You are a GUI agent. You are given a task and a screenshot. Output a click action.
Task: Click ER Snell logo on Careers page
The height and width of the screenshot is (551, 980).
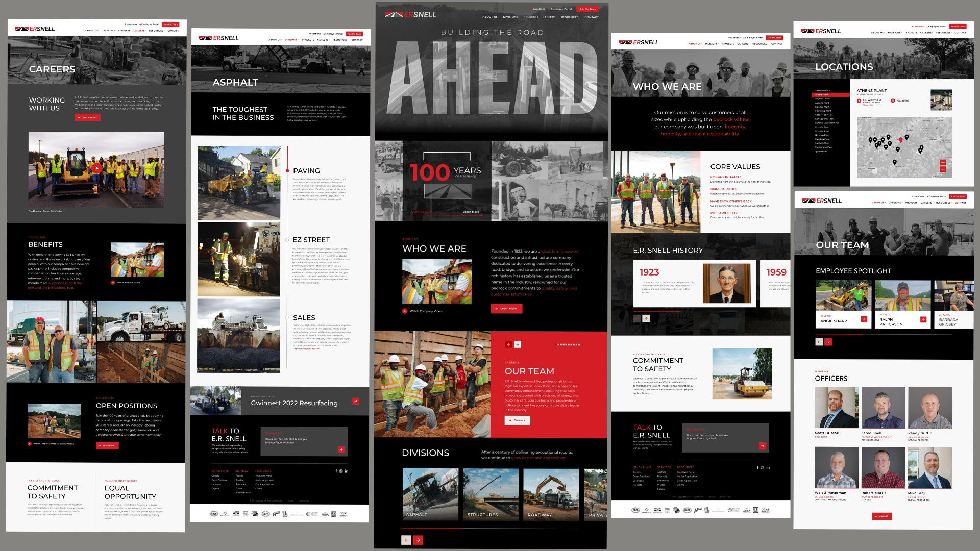pyautogui.click(x=35, y=29)
